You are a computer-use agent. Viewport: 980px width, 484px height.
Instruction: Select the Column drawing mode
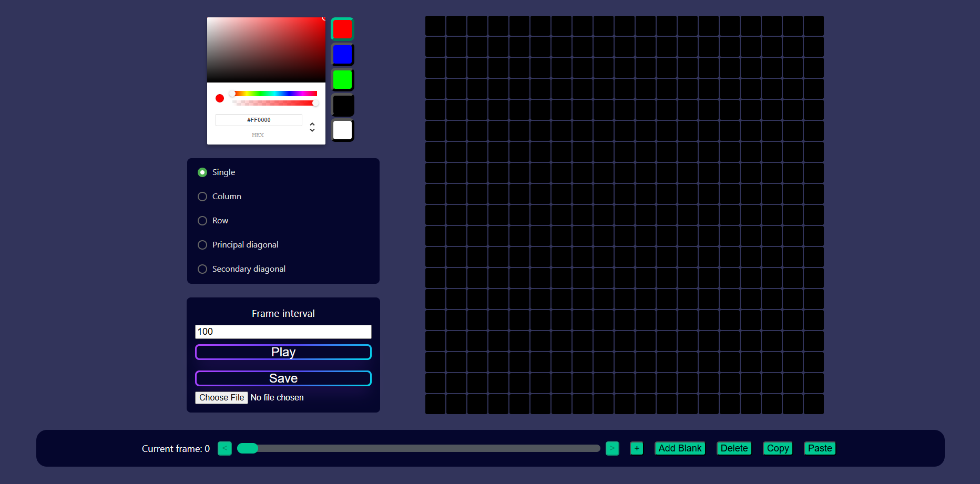(202, 197)
